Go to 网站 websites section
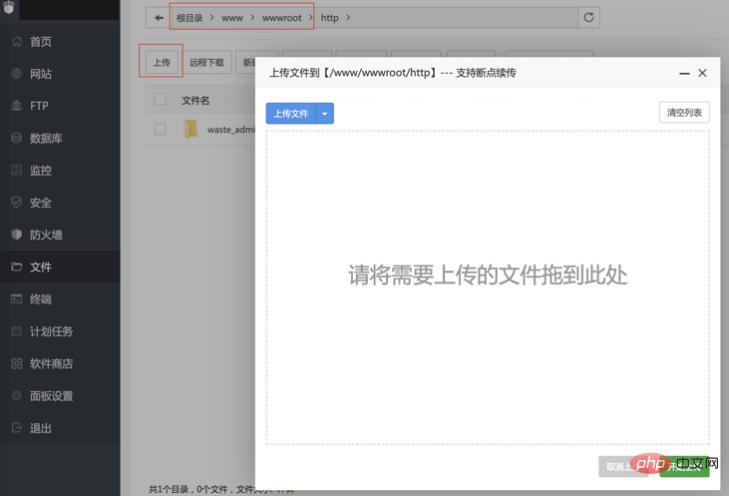This screenshot has height=496, width=729. pos(40,74)
